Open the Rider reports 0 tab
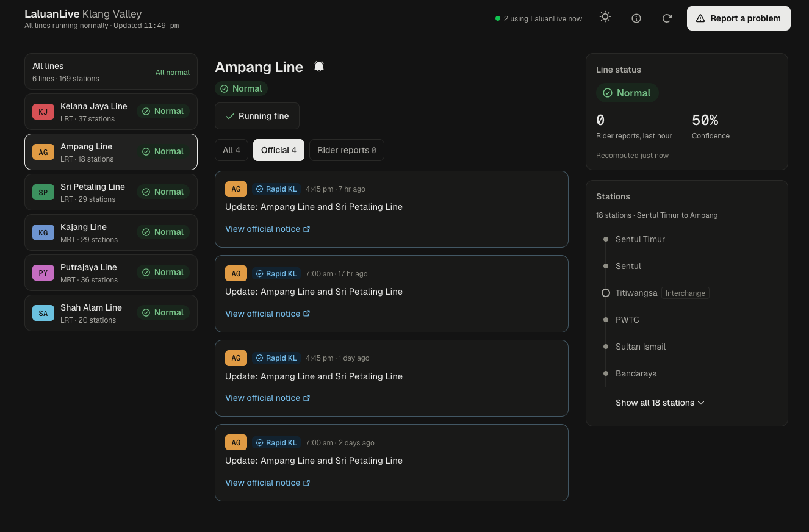The image size is (809, 532). pyautogui.click(x=347, y=150)
